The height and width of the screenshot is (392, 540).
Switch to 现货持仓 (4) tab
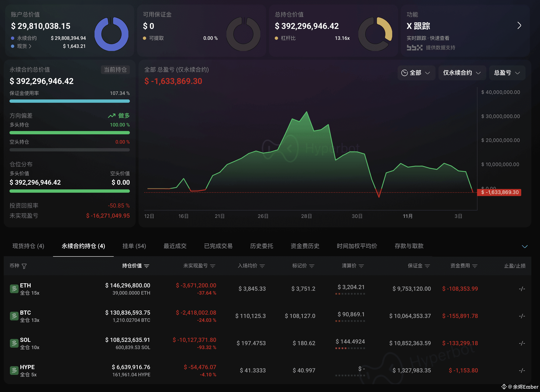(x=28, y=246)
